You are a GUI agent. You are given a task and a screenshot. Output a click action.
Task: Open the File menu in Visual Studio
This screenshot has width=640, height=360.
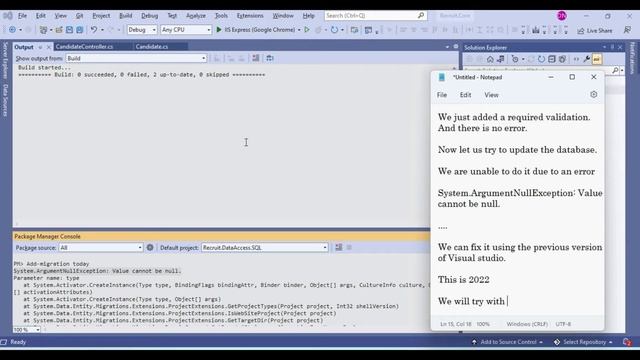coord(22,16)
